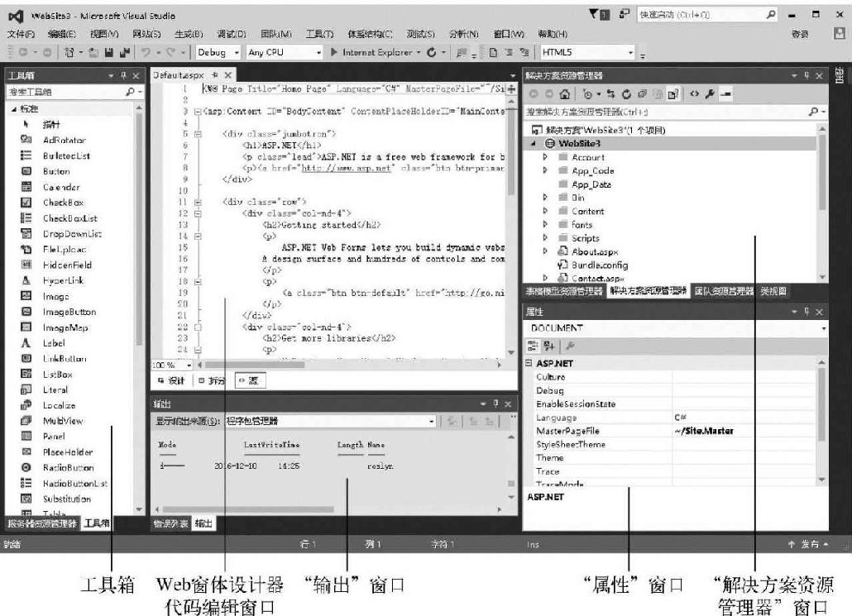Click the code editor horizontal scrollbar
The image size is (852, 616).
[x=347, y=365]
